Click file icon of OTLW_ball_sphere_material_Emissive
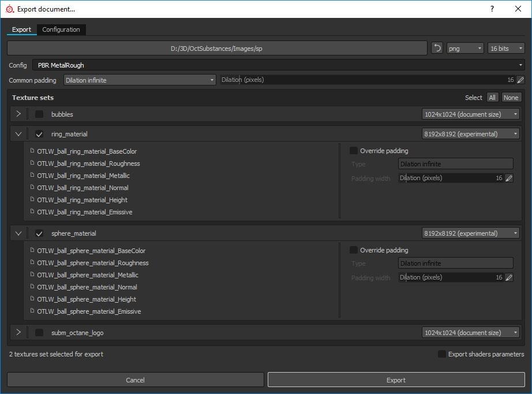The image size is (532, 394). (32, 311)
